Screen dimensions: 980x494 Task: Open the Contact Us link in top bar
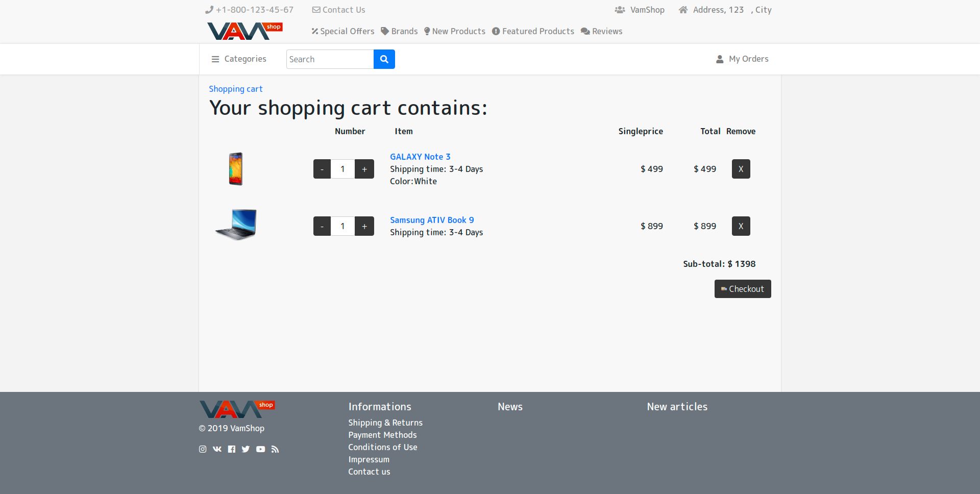[339, 10]
